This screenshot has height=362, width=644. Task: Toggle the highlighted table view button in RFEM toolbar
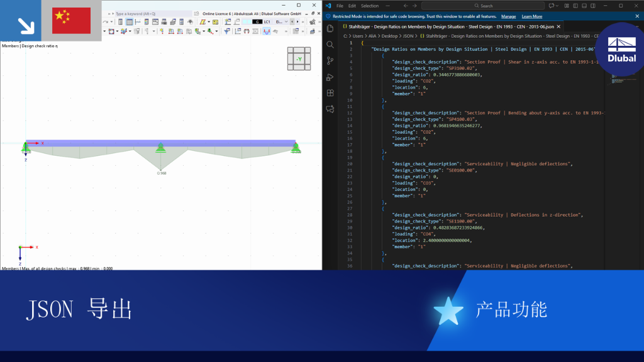[130, 22]
